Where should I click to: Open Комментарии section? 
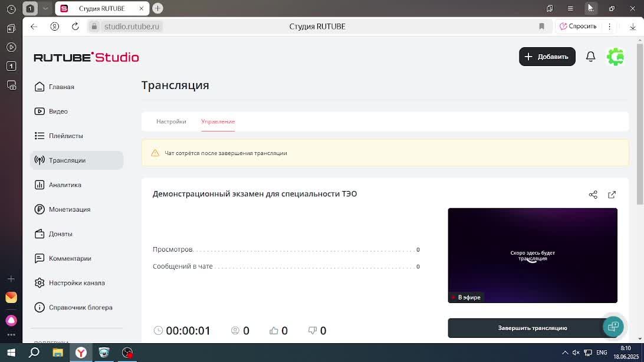click(x=63, y=258)
